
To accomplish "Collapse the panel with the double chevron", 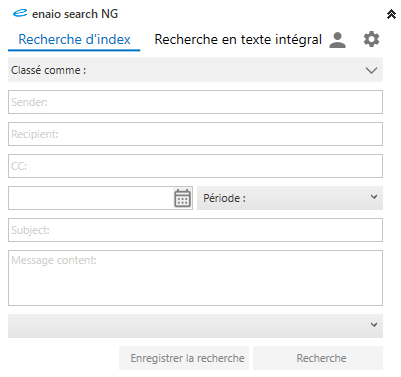I will pos(391,14).
